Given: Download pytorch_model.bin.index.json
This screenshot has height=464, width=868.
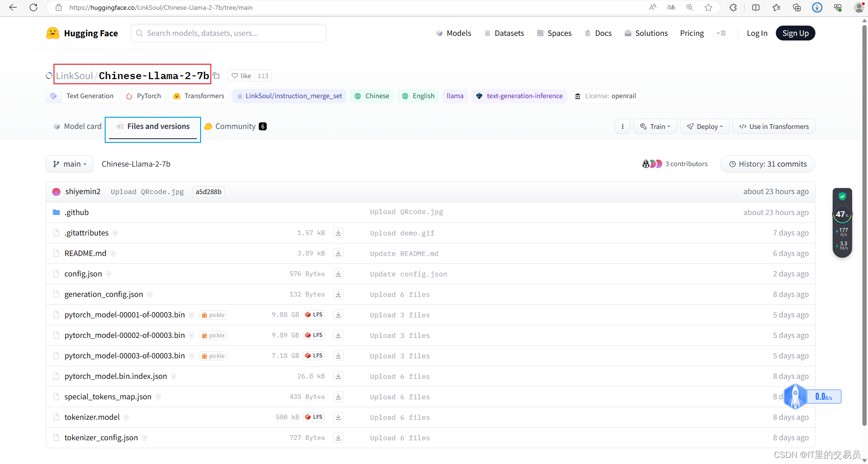Looking at the screenshot, I should tap(338, 376).
